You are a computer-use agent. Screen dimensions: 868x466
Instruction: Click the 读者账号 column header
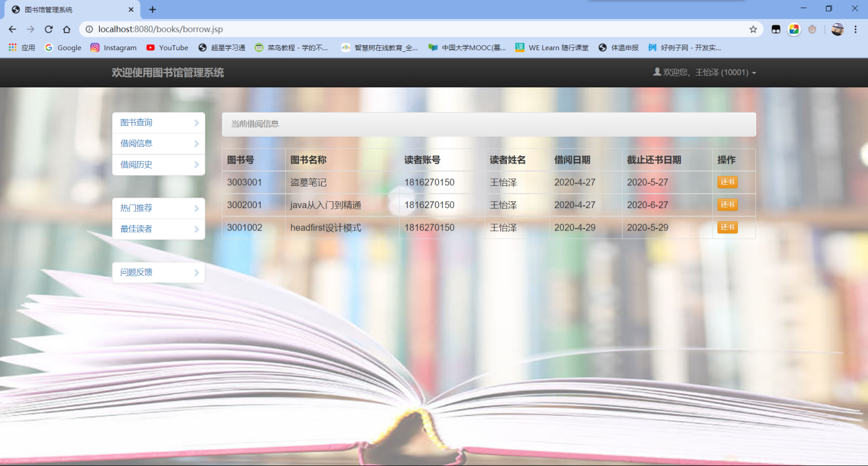click(x=423, y=160)
